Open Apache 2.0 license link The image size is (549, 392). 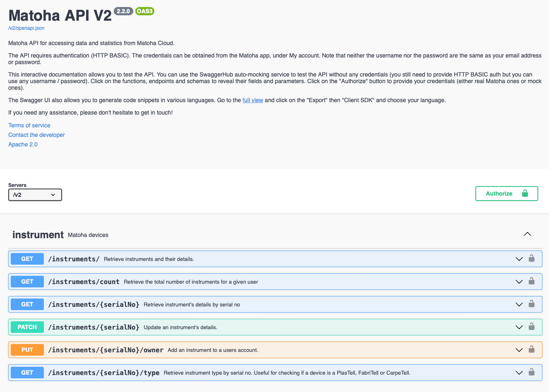click(23, 144)
